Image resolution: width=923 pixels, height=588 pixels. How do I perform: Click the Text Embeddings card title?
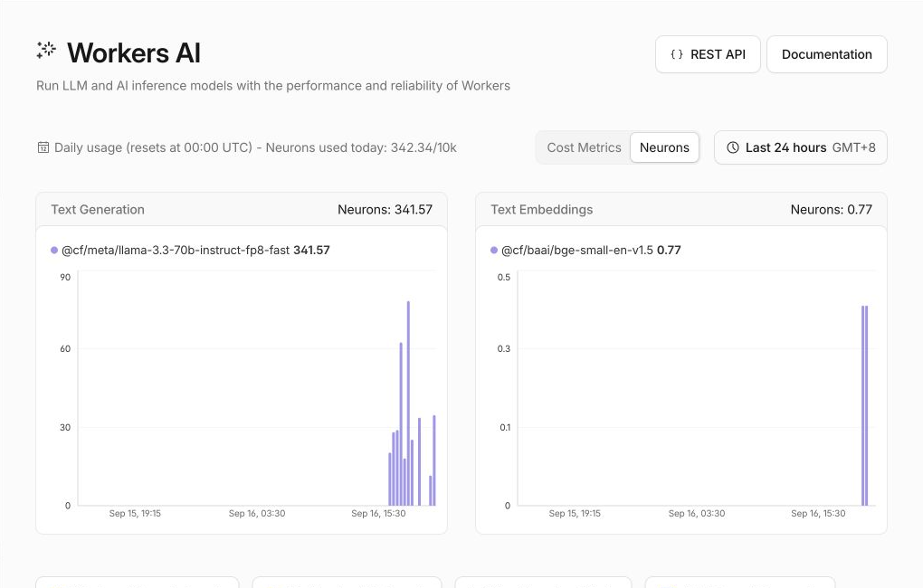(x=541, y=210)
